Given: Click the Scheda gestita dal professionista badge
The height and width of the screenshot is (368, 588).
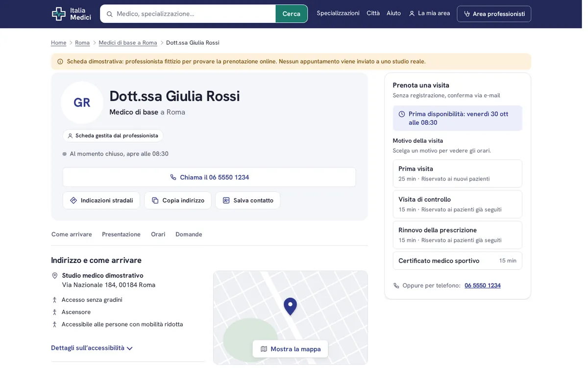Looking at the screenshot, I should point(113,136).
